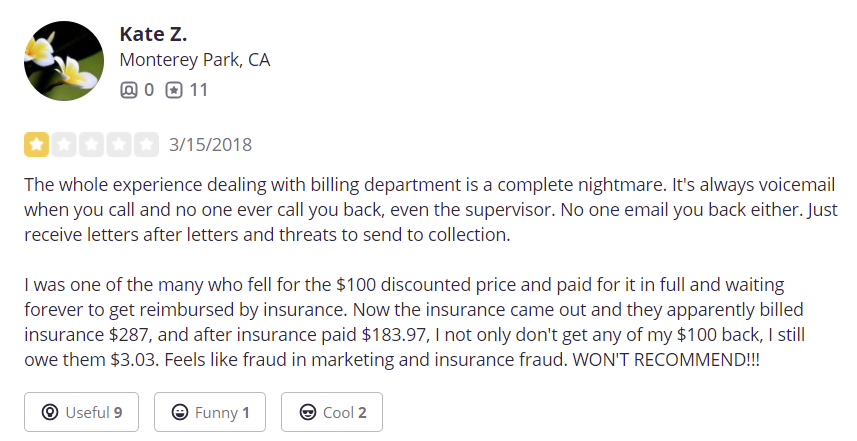Image resolution: width=857 pixels, height=441 pixels.
Task: Click the fourth empty rating star
Action: (x=119, y=144)
